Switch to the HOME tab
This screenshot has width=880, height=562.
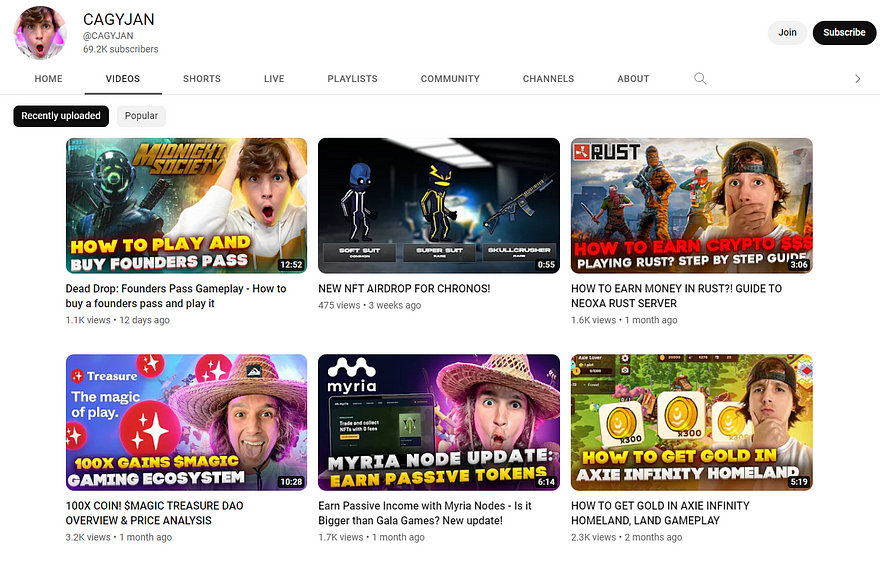point(48,79)
